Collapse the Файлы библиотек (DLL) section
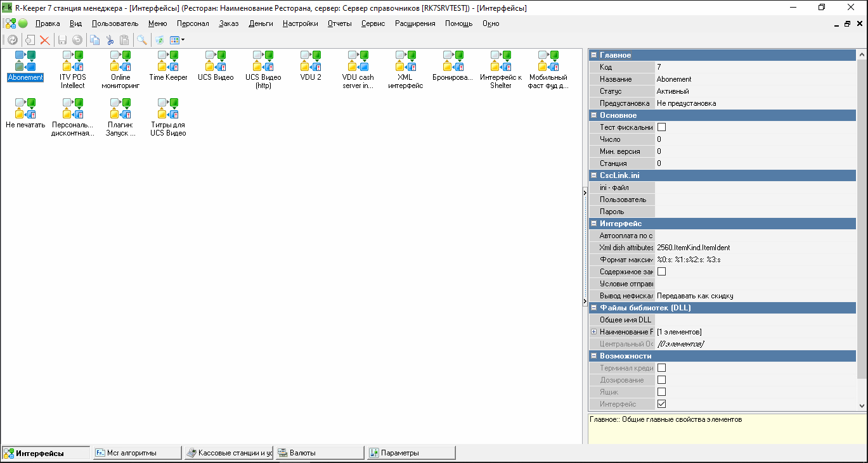 pyautogui.click(x=593, y=308)
